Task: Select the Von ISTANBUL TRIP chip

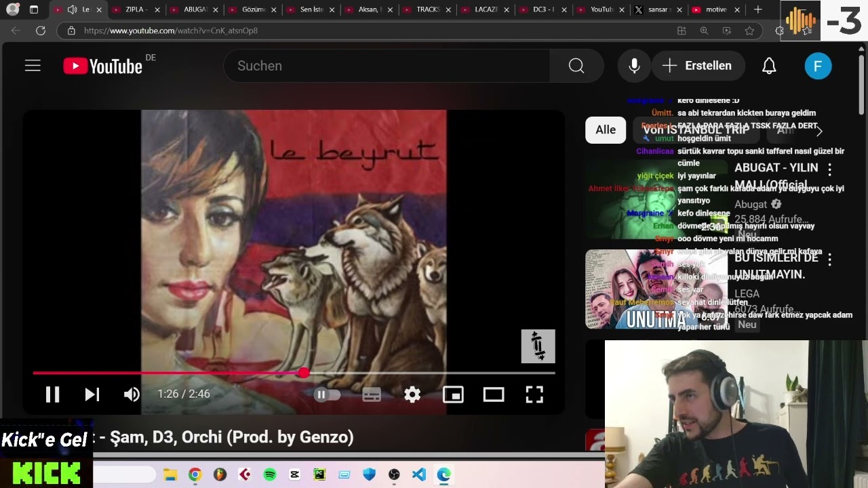Action: [x=695, y=130]
